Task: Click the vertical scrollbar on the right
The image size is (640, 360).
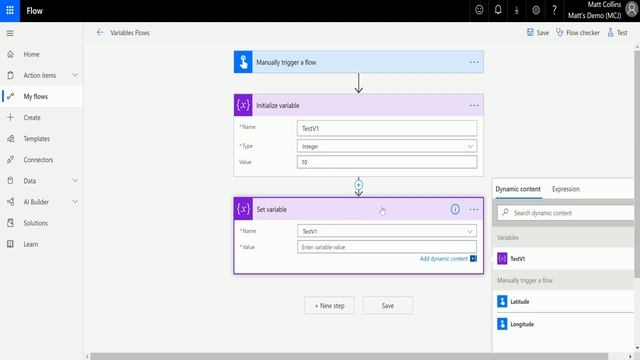Action: pyautogui.click(x=637, y=163)
